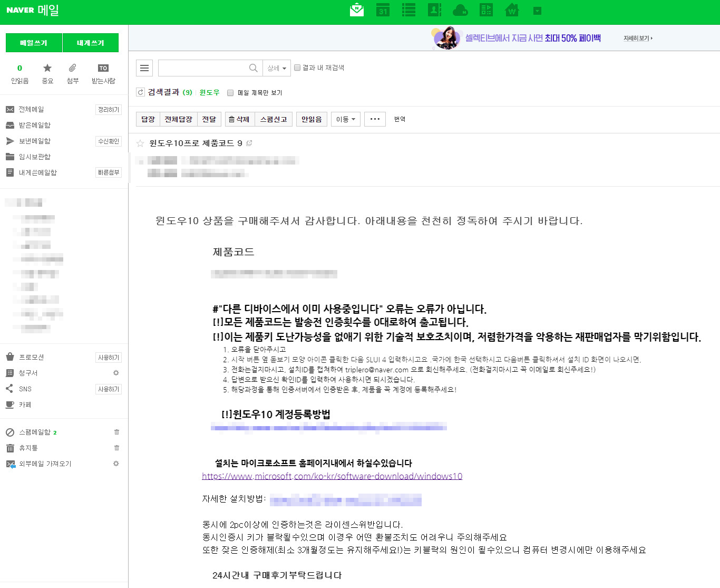Open the 보낸메일함 sent folder
The height and width of the screenshot is (588, 720).
point(35,141)
